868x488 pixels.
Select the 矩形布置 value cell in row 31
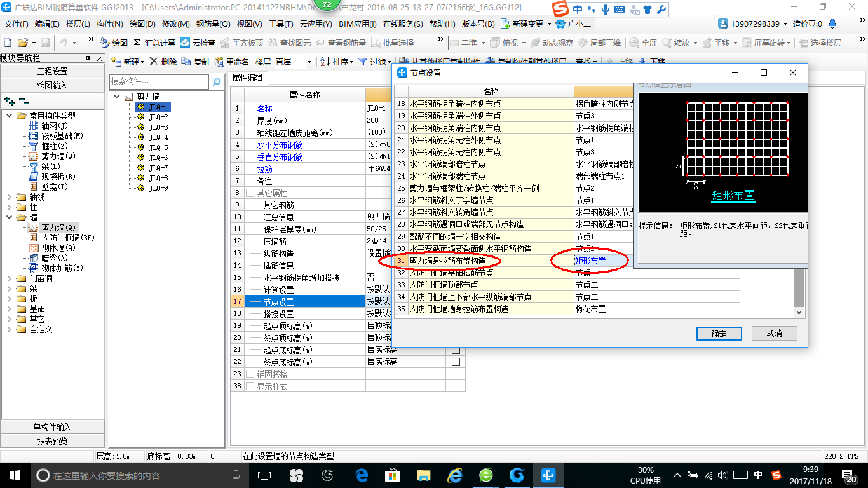(x=604, y=261)
